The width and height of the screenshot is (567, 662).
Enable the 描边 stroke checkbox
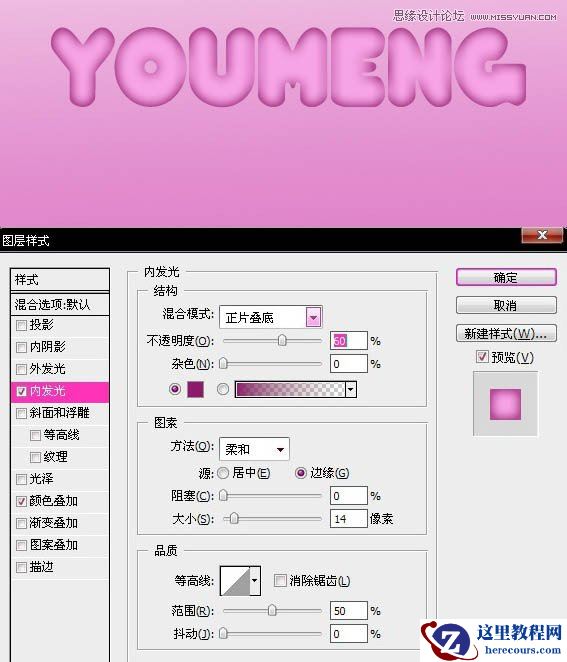click(21, 567)
